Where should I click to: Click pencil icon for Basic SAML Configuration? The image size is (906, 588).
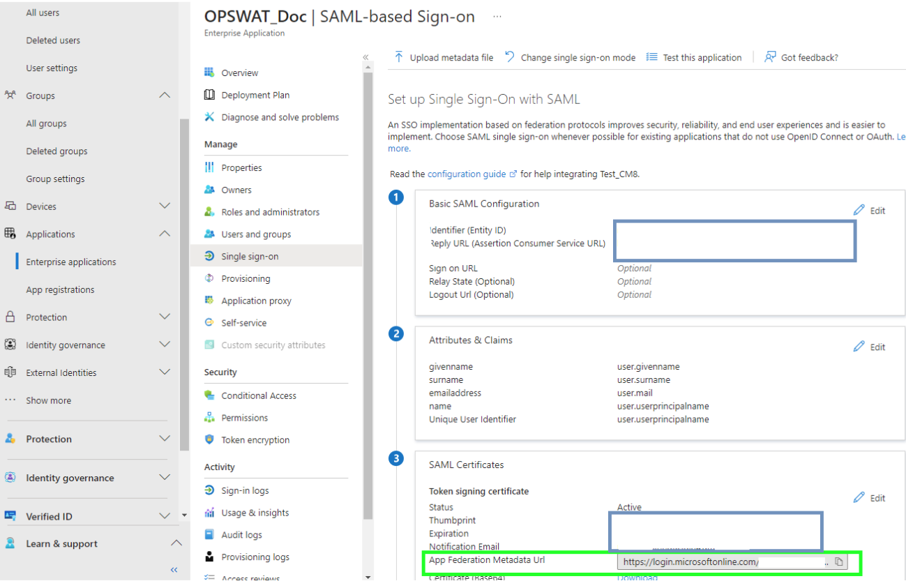click(859, 210)
